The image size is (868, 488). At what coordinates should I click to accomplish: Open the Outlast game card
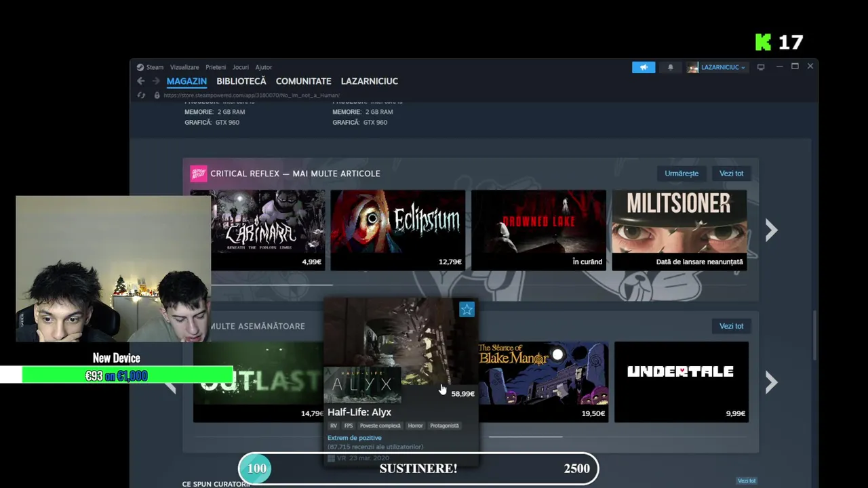tap(258, 382)
